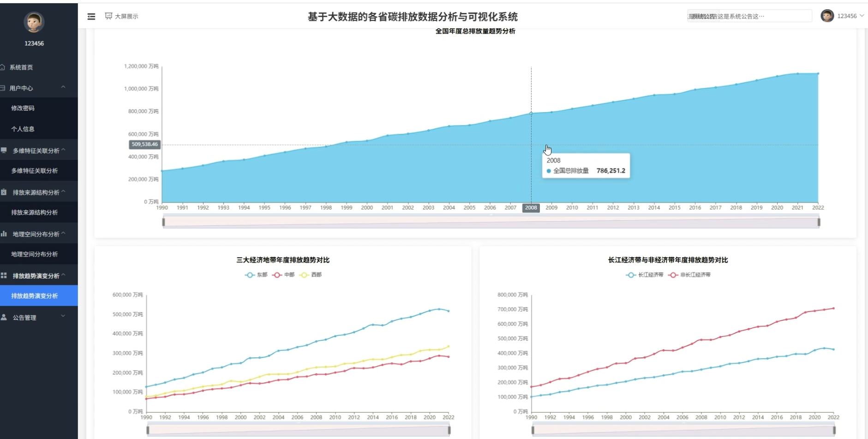
Task: Click the 地理空间分布分析 bar chart icon
Action: pos(4,234)
